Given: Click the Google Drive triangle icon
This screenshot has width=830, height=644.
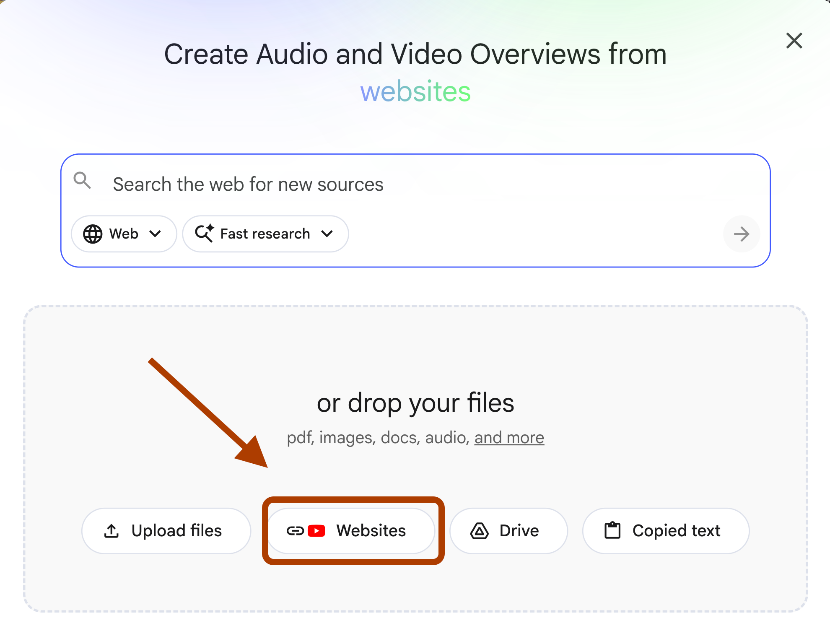Looking at the screenshot, I should tap(479, 531).
